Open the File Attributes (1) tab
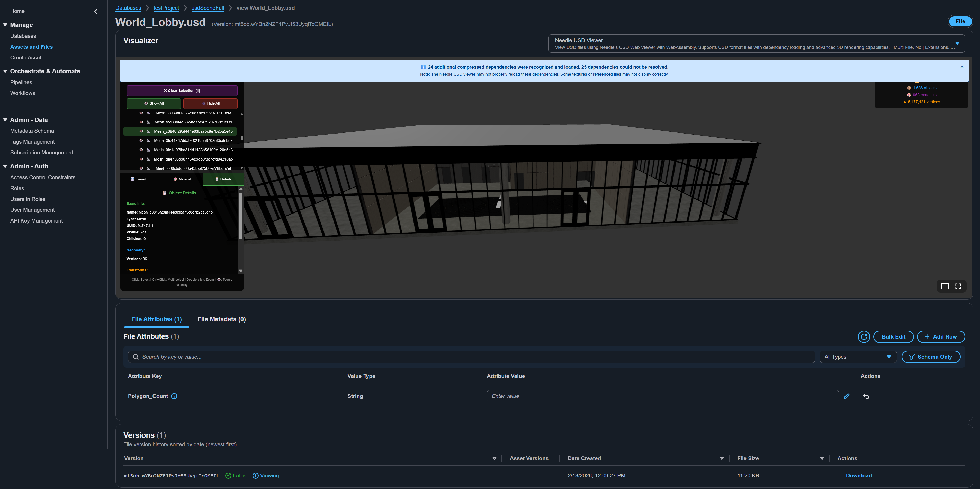 click(156, 319)
